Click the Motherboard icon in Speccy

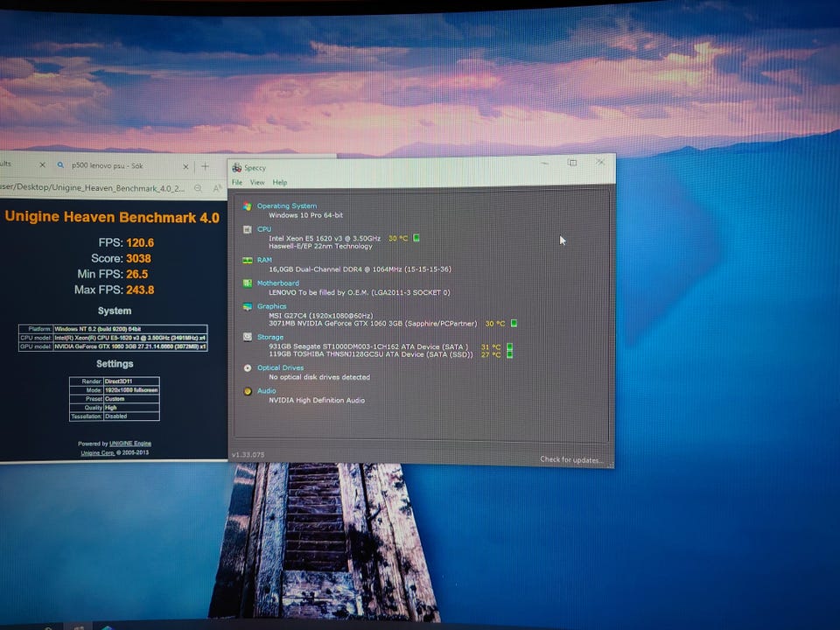pos(247,283)
